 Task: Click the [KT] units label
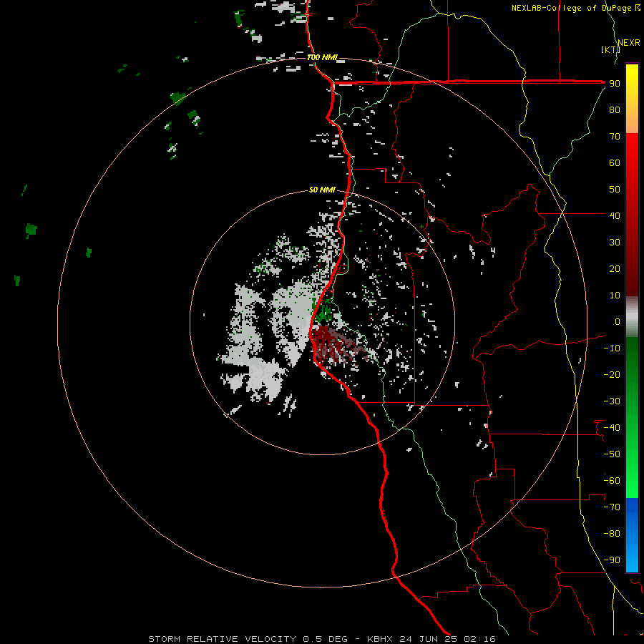click(610, 49)
